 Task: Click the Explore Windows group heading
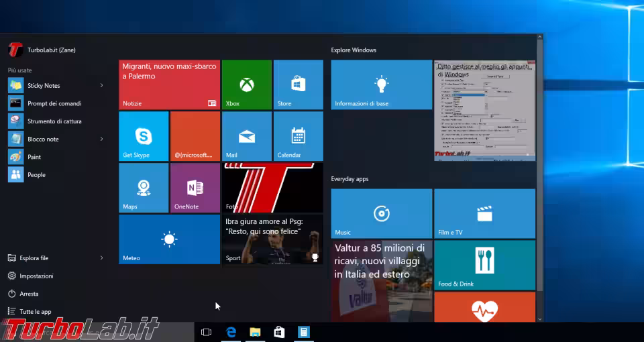point(354,50)
